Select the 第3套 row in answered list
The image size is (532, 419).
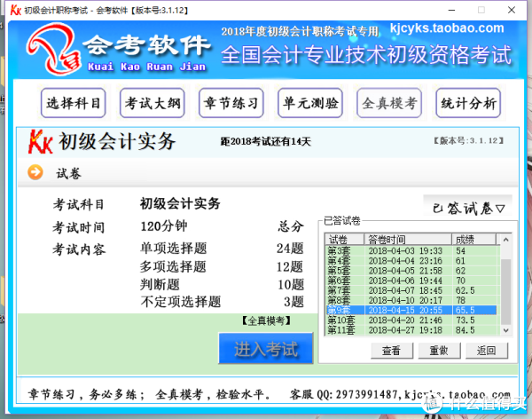pyautogui.click(x=411, y=251)
